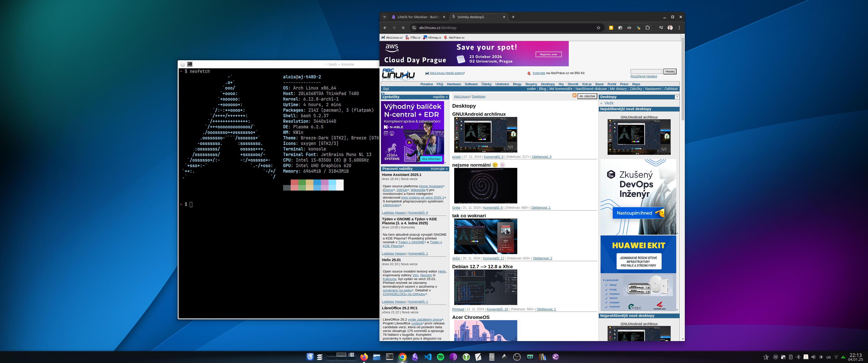Open Debian 12.7 --> 12.8 a Xfce thumbnail
Viewport: 868px width, 363px height.
pos(485,287)
